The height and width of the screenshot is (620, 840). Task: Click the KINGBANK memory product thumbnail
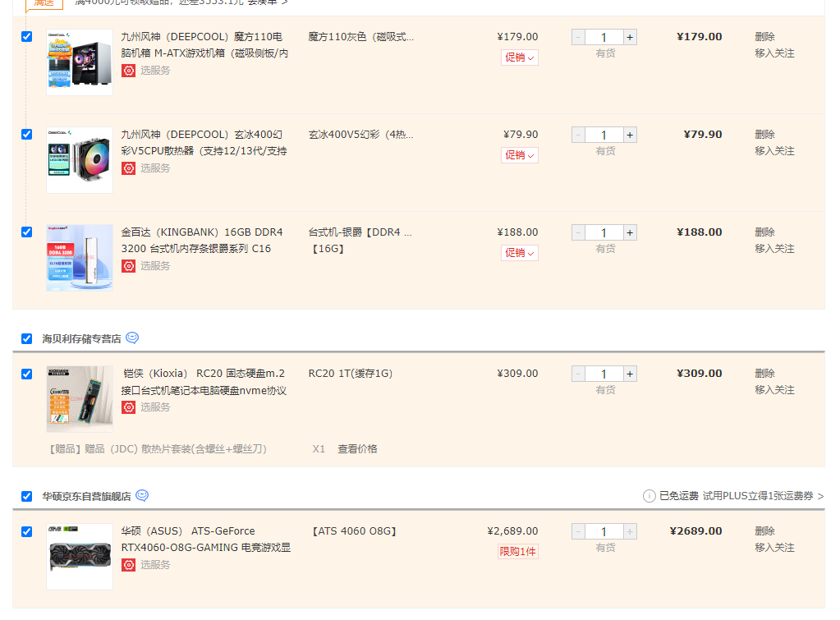click(80, 258)
